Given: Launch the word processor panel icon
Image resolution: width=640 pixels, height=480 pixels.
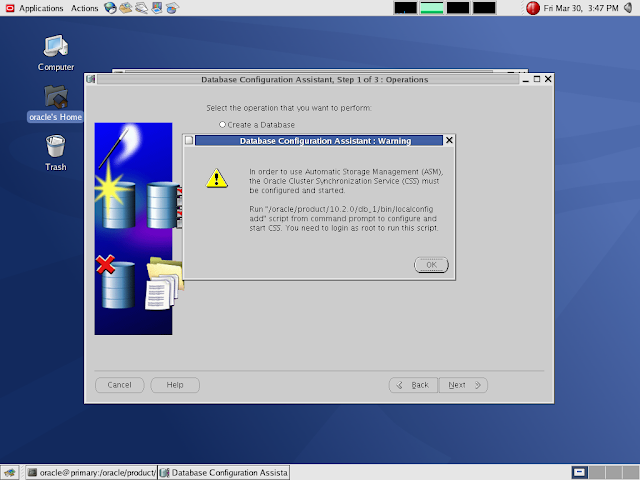Looking at the screenshot, I should (141, 8).
